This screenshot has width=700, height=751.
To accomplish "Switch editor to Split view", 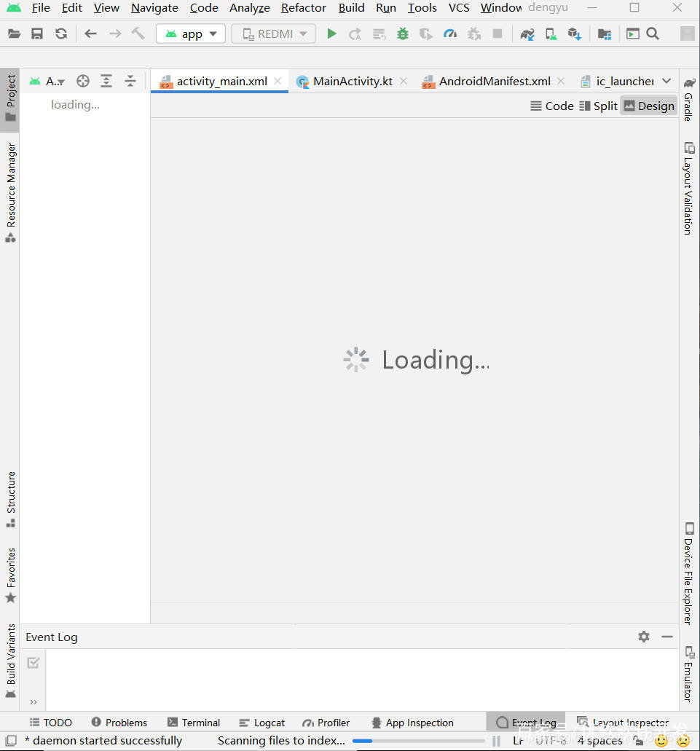I will 598,106.
